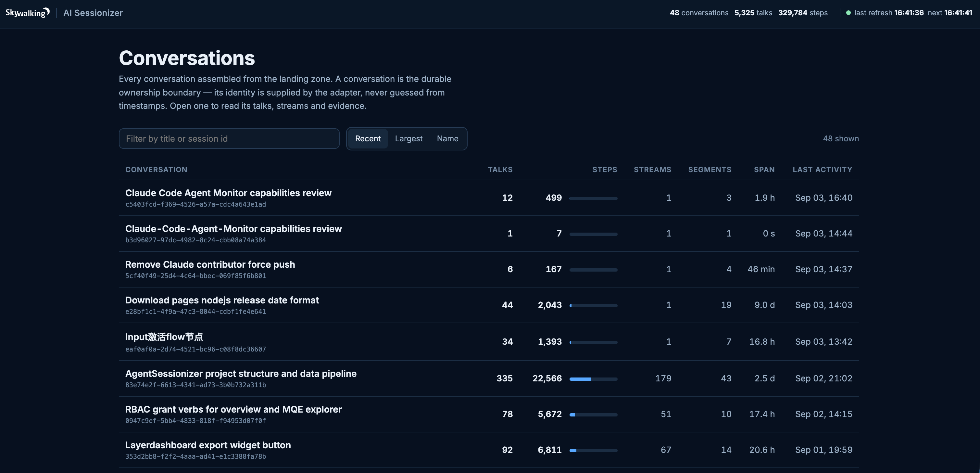This screenshot has height=473, width=980.
Task: Click last activity Sep 02, 21:02
Action: click(823, 379)
